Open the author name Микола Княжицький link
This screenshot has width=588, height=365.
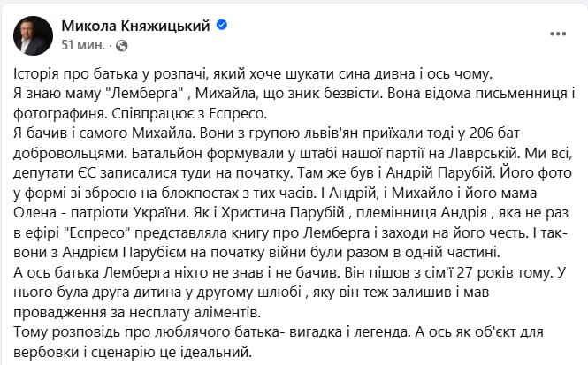click(x=135, y=26)
